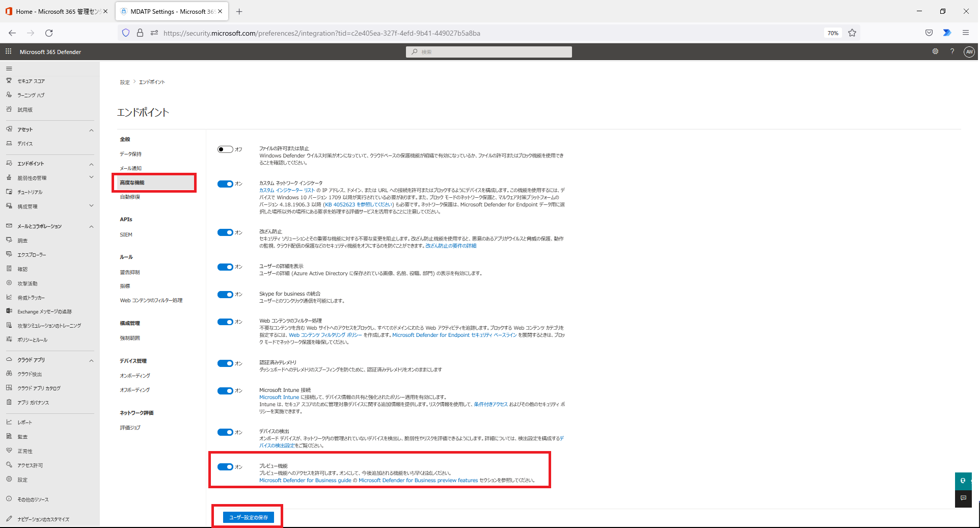Open チュートリアル in the sidebar
The height and width of the screenshot is (528, 980).
click(x=30, y=192)
